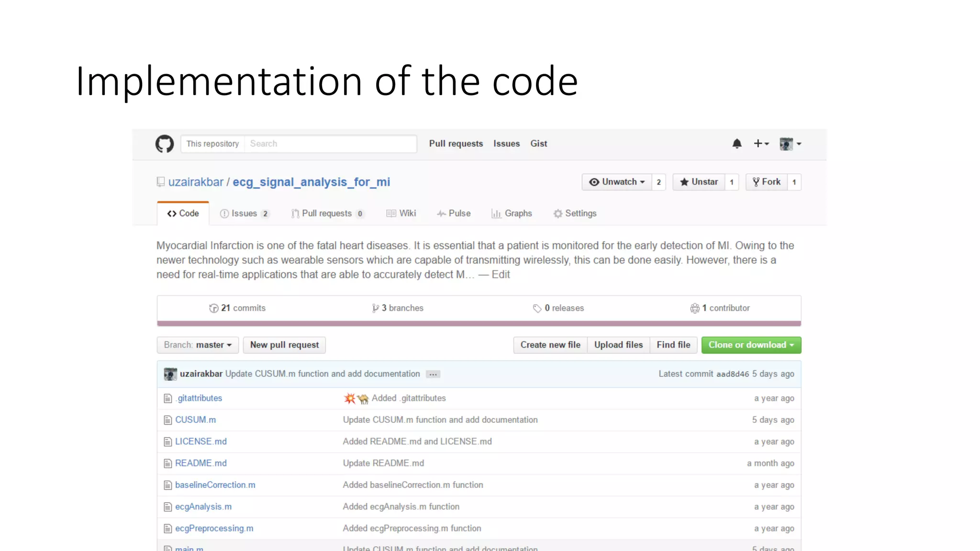Viewport: 980px width, 551px height.
Task: Click the branches fork icon
Action: (x=376, y=309)
